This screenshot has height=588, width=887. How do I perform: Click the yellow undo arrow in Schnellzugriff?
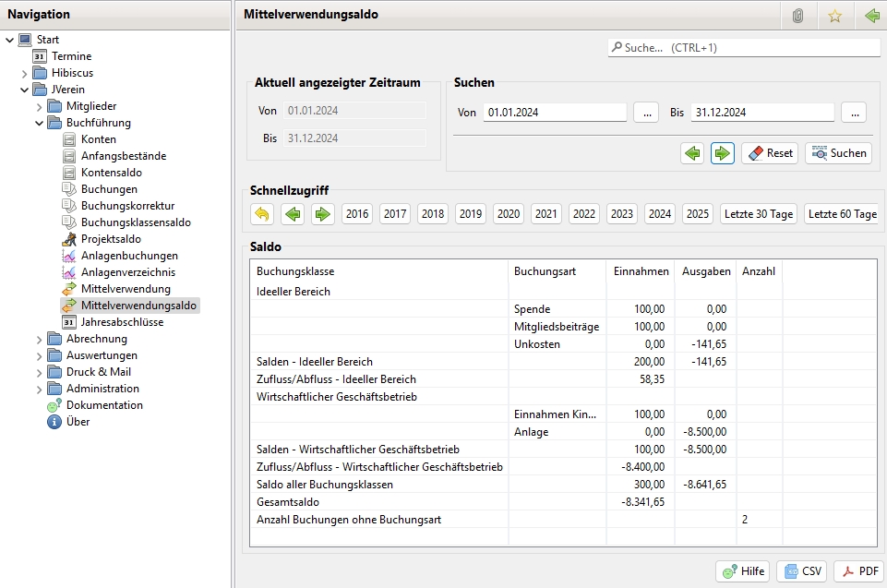pos(262,214)
